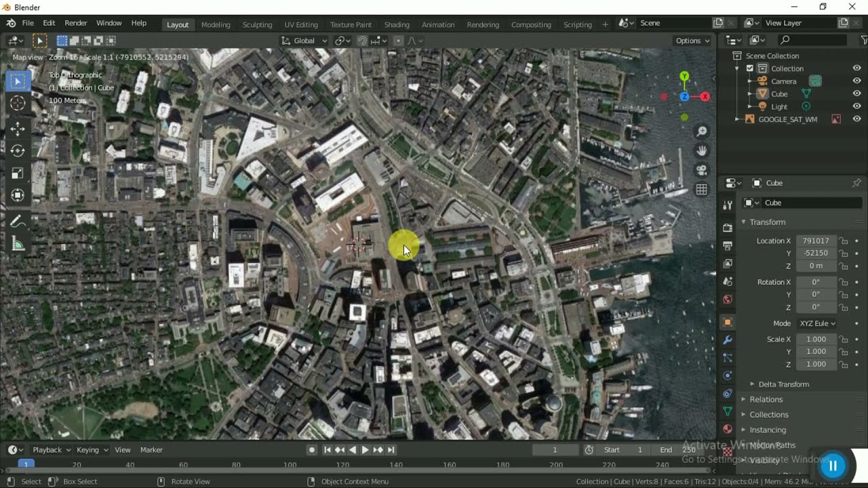Toggle proportional editing in the viewport header
The height and width of the screenshot is (488, 868).
point(398,41)
